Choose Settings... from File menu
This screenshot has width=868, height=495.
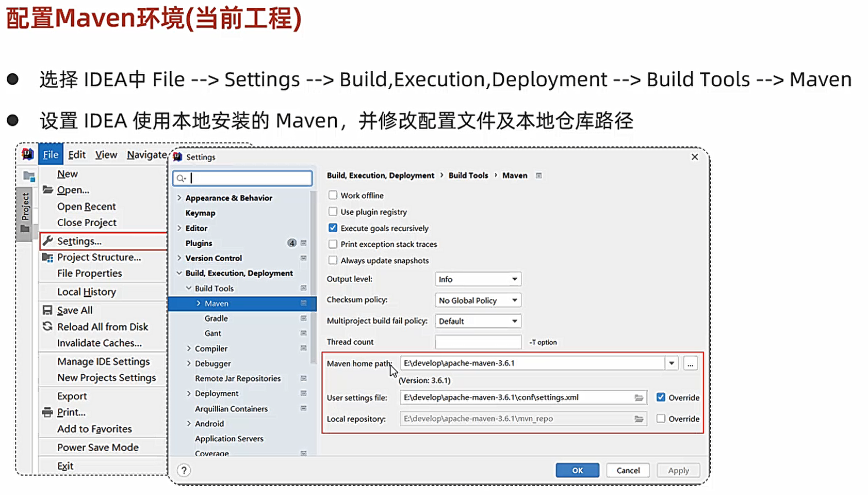[x=103, y=241]
